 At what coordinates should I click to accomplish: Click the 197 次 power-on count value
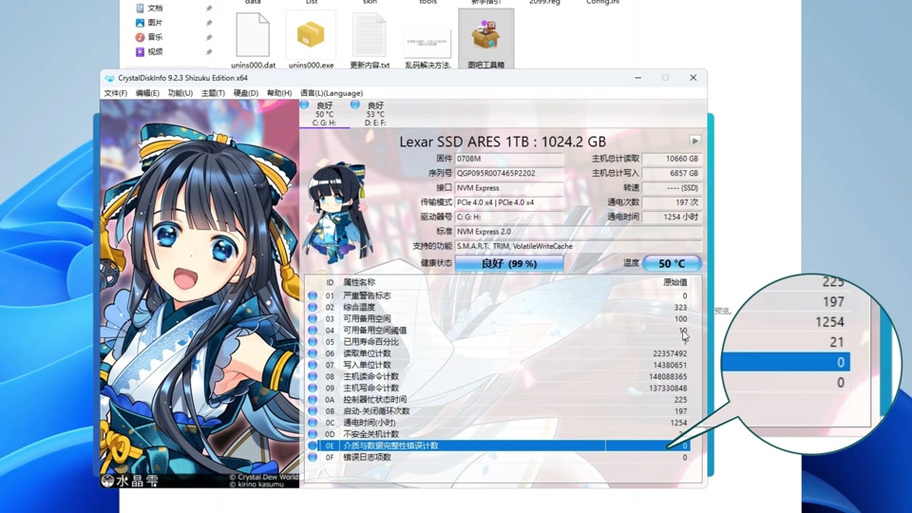pos(672,202)
